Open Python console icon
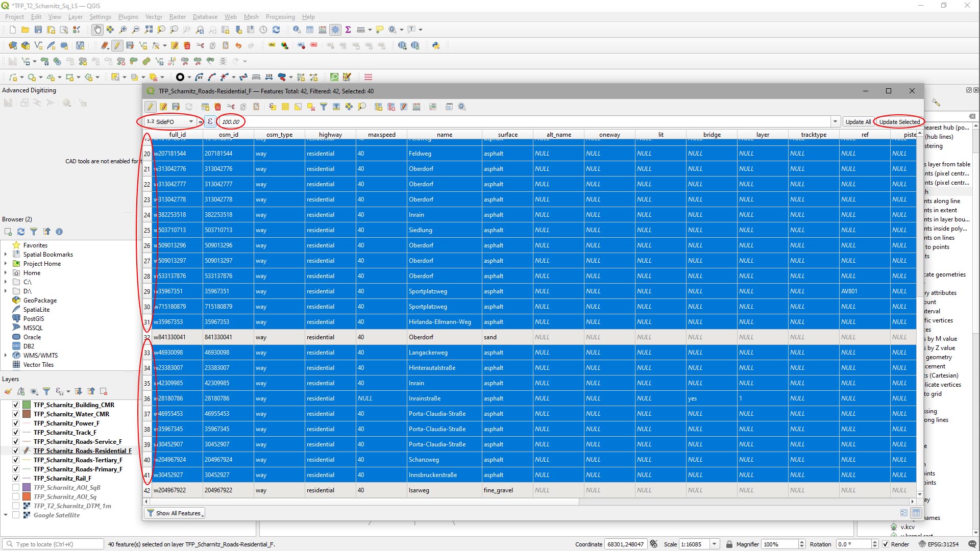The width and height of the screenshot is (980, 551). 436,45
